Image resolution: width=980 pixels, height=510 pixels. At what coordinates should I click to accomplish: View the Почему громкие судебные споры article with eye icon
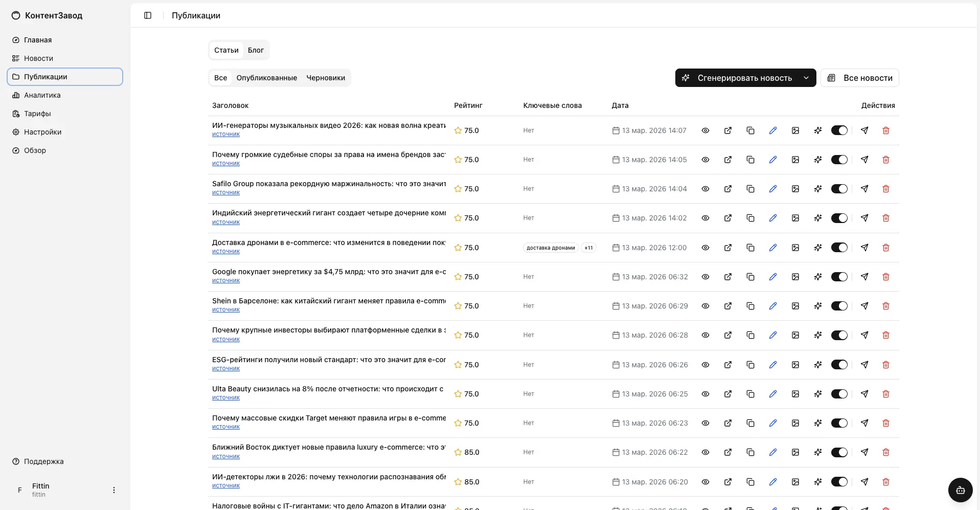click(x=705, y=160)
